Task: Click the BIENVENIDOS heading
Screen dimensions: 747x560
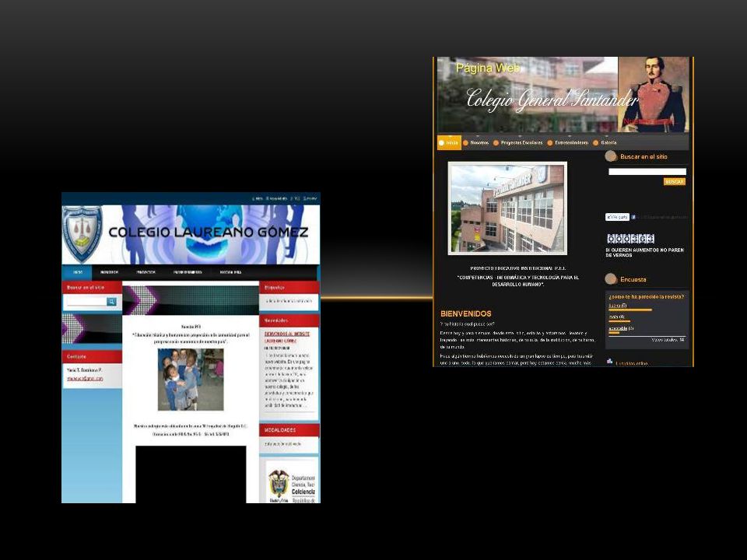Action: [x=466, y=313]
